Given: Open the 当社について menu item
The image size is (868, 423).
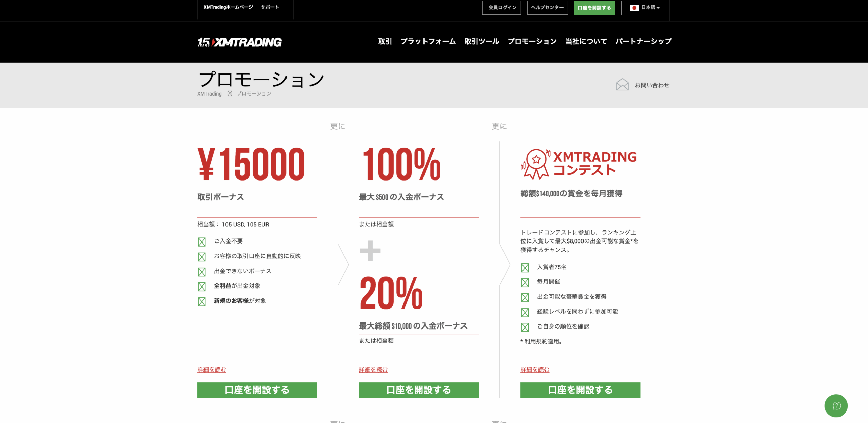Looking at the screenshot, I should (586, 41).
